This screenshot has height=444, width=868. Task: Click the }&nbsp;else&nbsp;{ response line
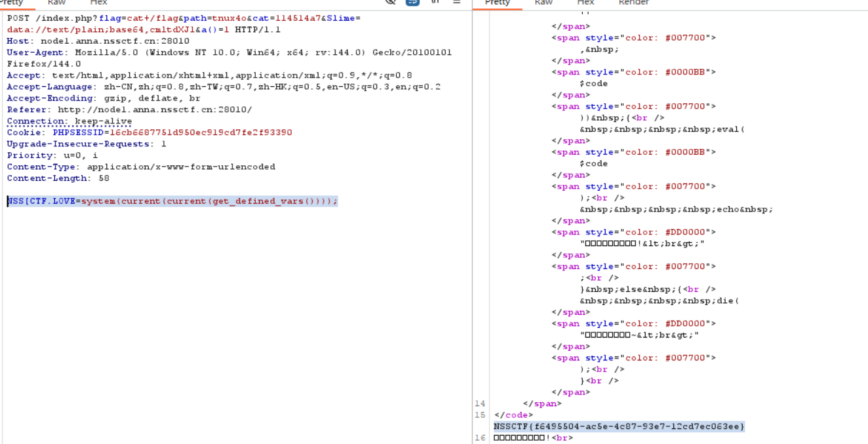tap(647, 289)
